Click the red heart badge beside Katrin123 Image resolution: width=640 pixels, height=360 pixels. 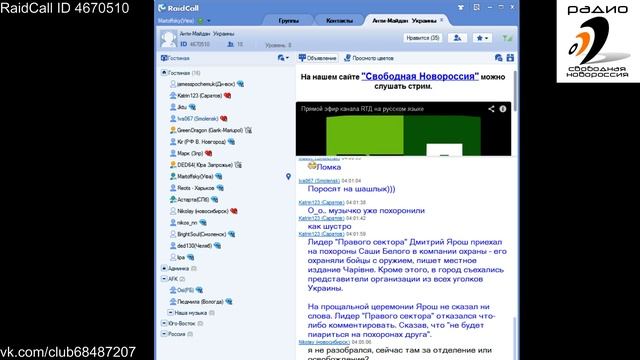pyautogui.click(x=227, y=96)
